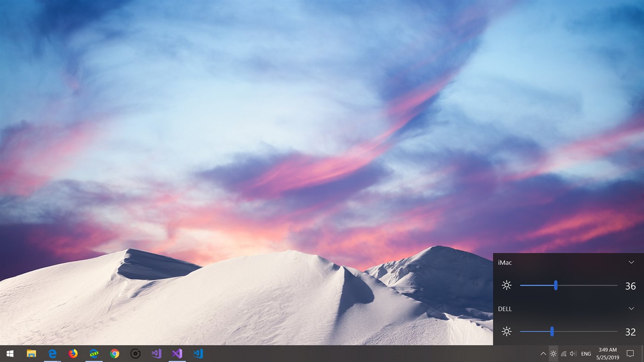
Task: Click the volume icon in the system tray
Action: [573, 353]
